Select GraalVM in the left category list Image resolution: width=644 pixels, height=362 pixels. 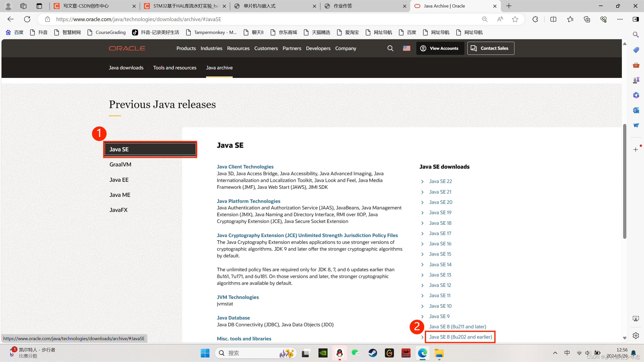click(120, 164)
